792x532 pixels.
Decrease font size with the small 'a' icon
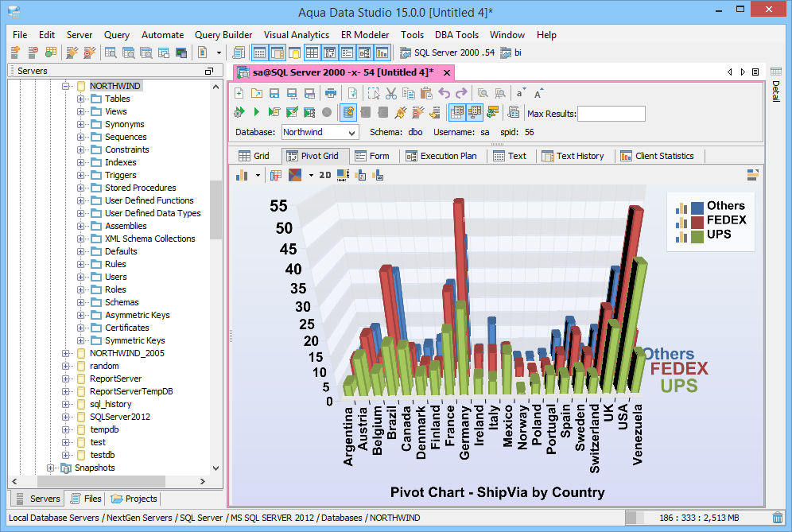[x=520, y=94]
